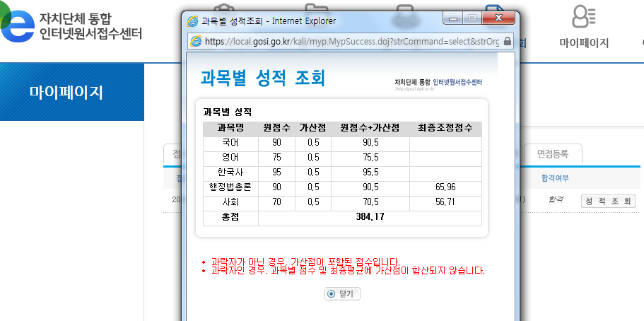Click the IE page icon in the address bar
The width and height of the screenshot is (644, 321).
click(x=196, y=41)
